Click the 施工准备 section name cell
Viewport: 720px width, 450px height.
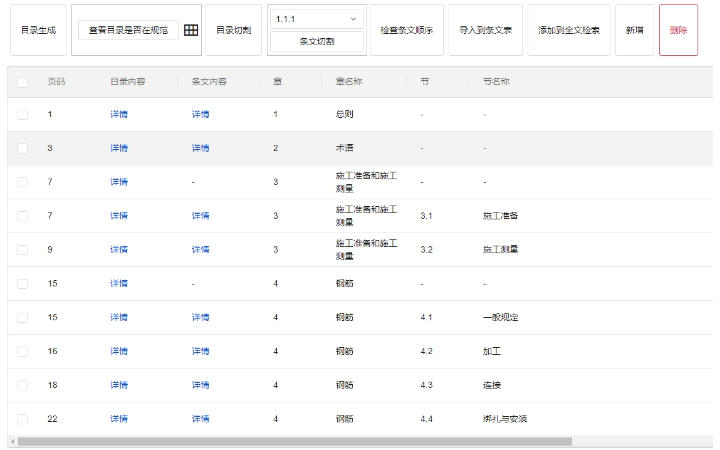(x=500, y=216)
